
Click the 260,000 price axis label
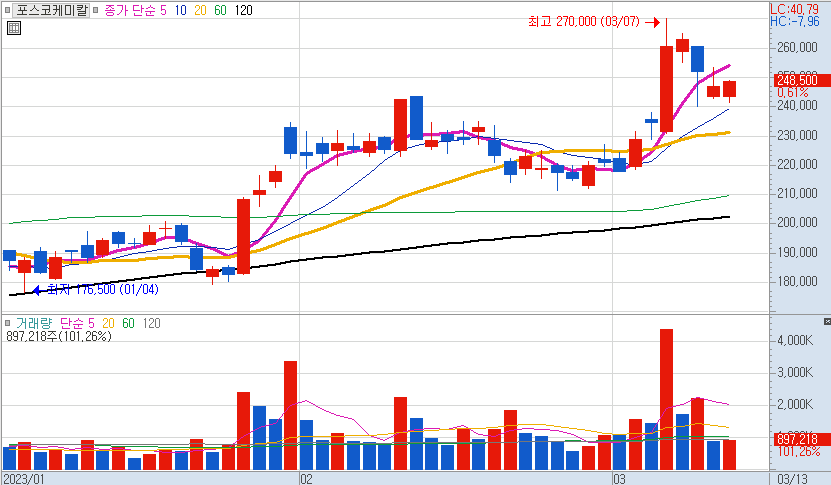point(797,48)
